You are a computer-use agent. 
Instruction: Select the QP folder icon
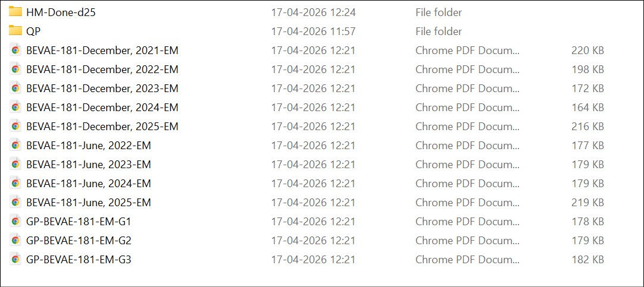[15, 31]
